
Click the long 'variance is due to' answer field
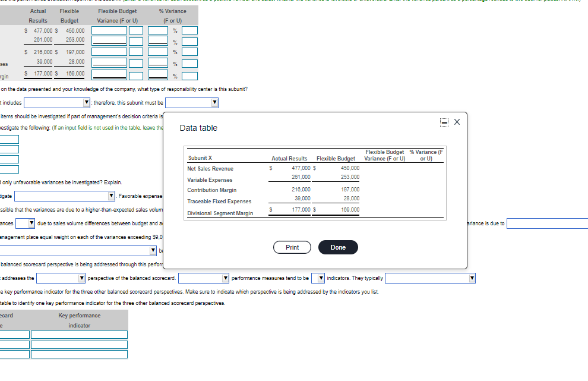546,223
